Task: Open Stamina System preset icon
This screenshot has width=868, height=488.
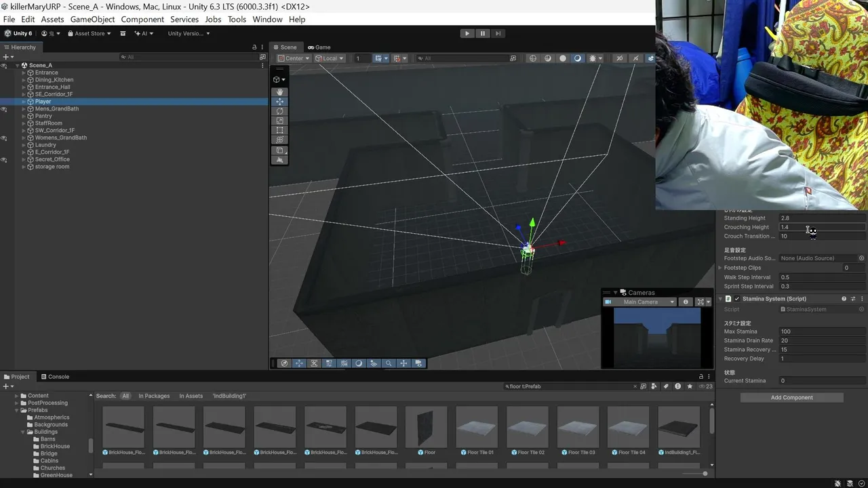Action: tap(853, 299)
